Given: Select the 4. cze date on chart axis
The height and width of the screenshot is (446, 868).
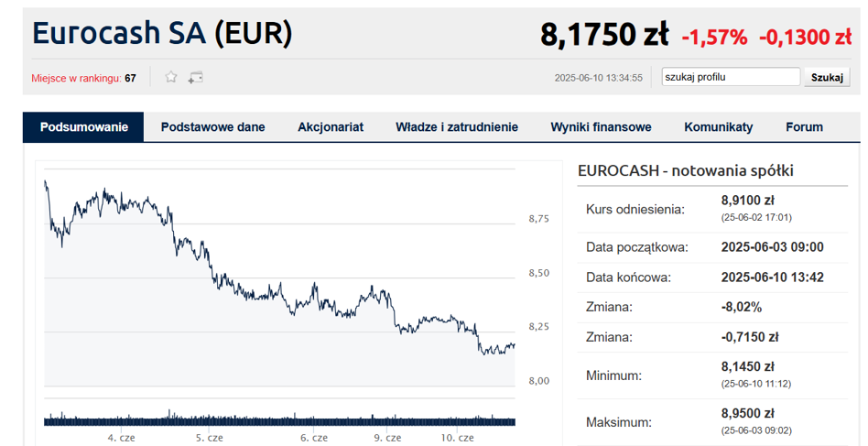Looking at the screenshot, I should pyautogui.click(x=121, y=438).
